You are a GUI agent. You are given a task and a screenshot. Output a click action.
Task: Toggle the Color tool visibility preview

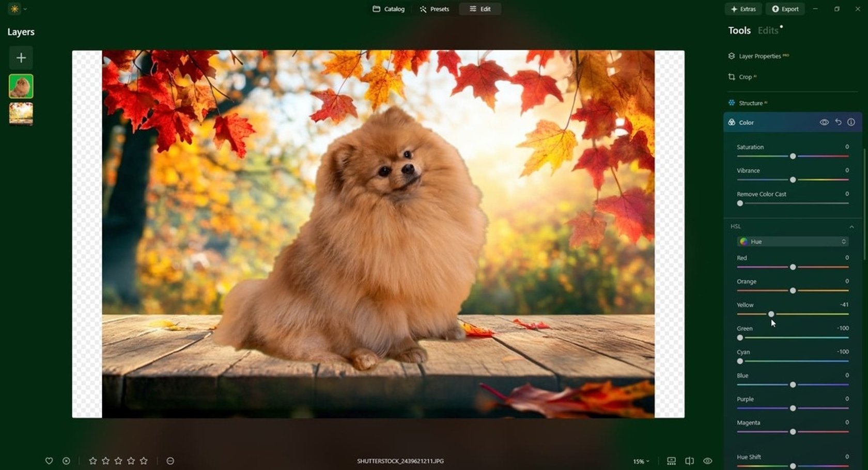(824, 122)
